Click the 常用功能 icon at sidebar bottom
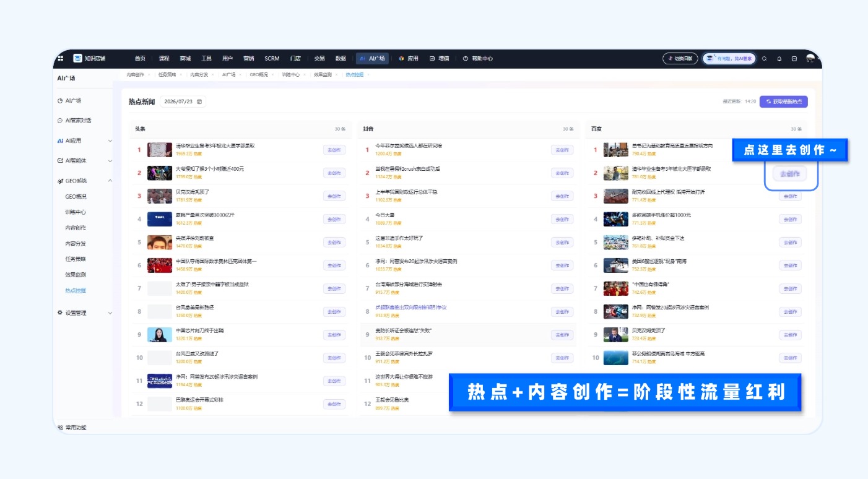The width and height of the screenshot is (868, 479). (60, 427)
